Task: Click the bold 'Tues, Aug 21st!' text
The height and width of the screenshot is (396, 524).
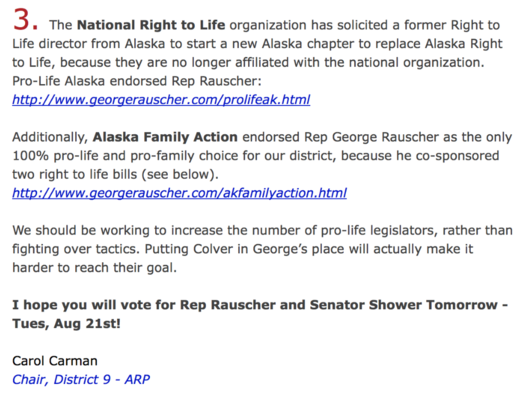Action: [x=67, y=323]
